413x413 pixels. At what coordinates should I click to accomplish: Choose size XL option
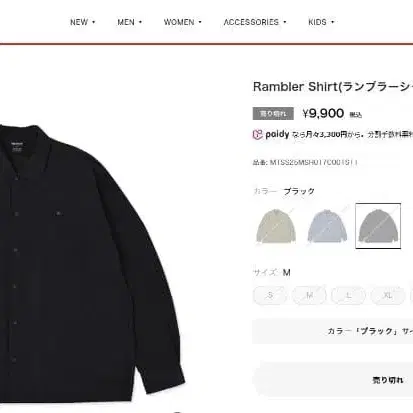(388, 295)
